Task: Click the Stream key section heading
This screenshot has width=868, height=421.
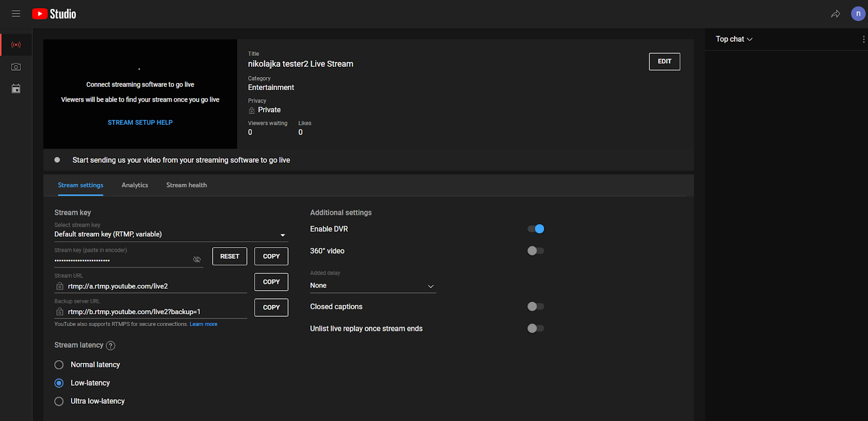Action: point(73,213)
